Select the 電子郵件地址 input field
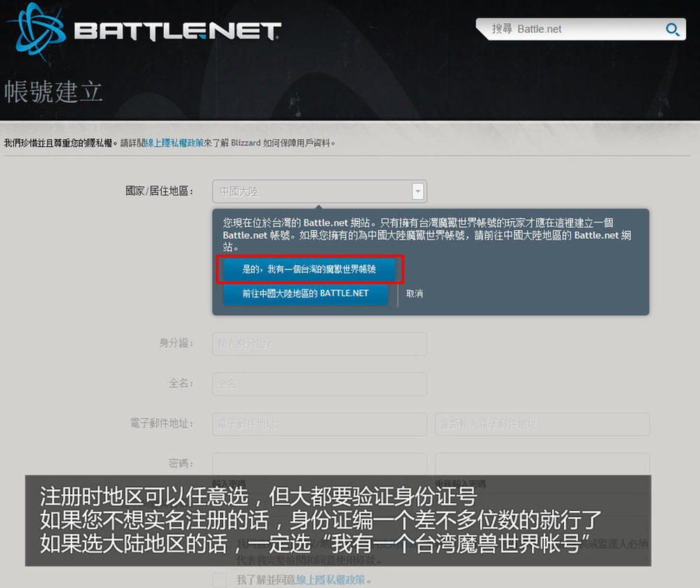Screen dimensions: 700x588 pos(320,424)
